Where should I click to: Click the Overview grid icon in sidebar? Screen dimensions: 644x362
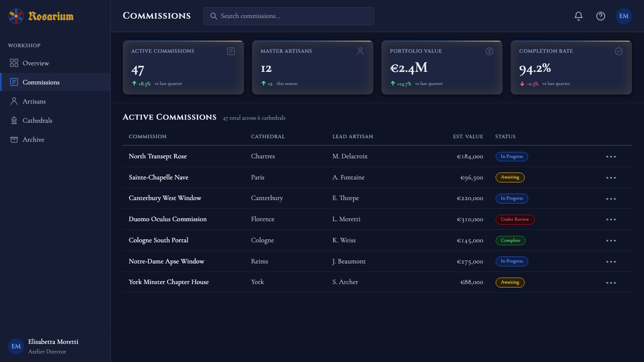[x=14, y=63]
